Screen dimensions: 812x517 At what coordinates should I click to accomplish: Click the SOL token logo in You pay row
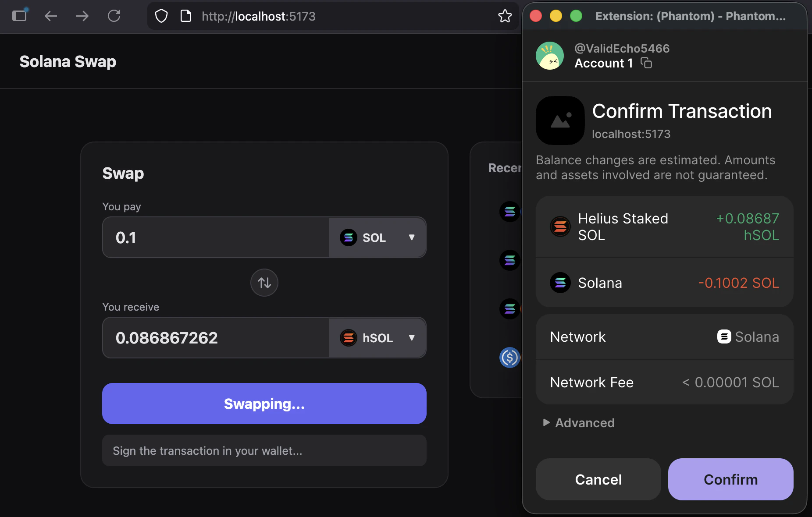tap(349, 237)
